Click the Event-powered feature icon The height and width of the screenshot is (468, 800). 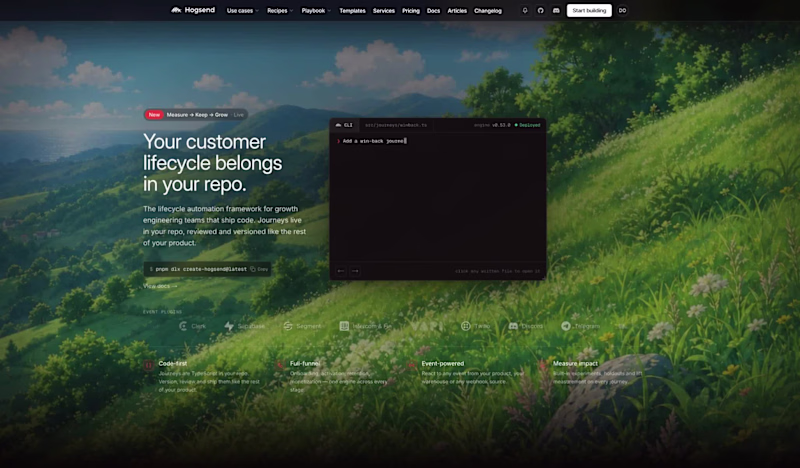pyautogui.click(x=412, y=365)
